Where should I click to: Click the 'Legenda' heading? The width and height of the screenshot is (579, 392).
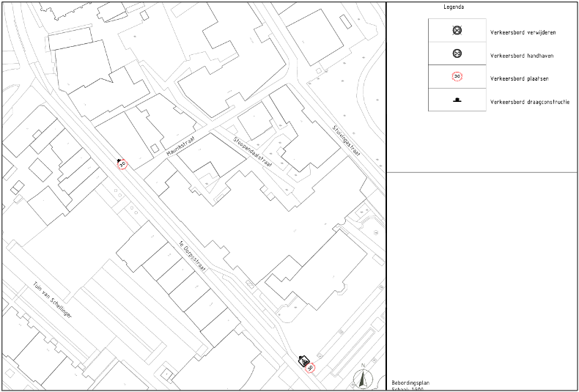tap(454, 7)
